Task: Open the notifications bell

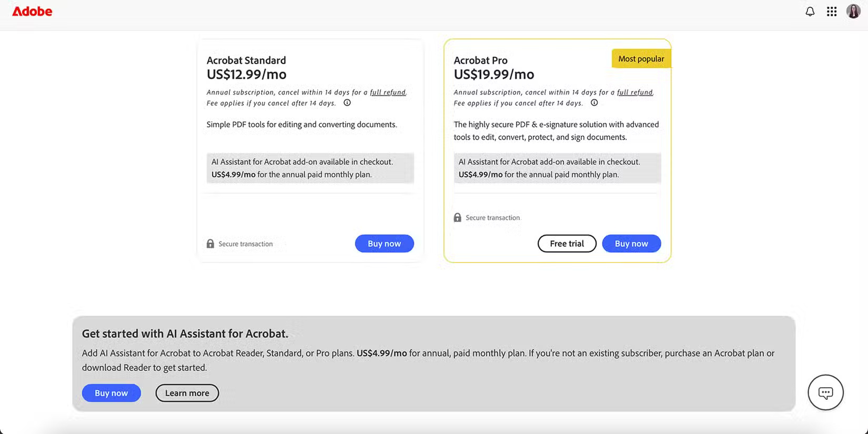Action: pyautogui.click(x=810, y=11)
